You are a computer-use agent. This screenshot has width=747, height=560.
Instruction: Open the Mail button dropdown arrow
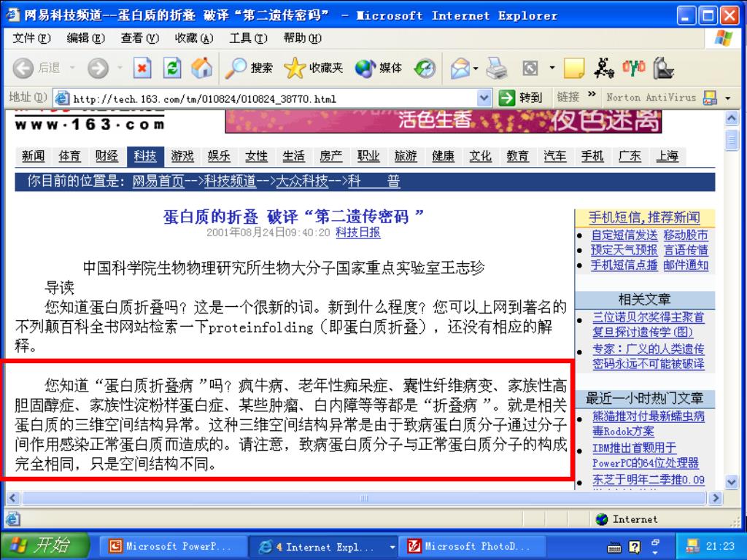pyautogui.click(x=476, y=69)
